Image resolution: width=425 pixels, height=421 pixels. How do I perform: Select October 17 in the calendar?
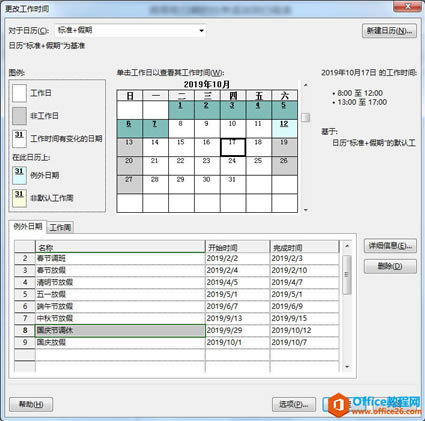coord(233,147)
